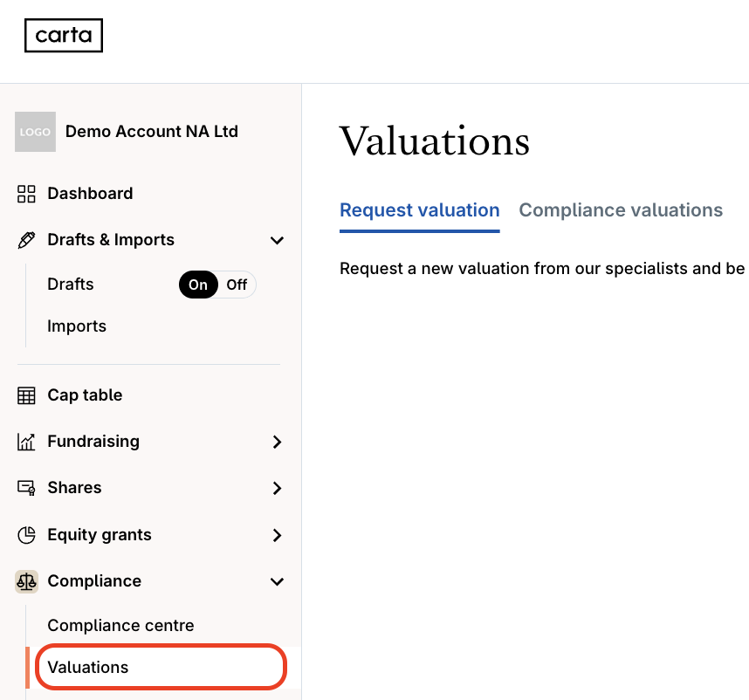Viewport: 749px width, 700px height.
Task: Go to Compliance centre
Action: (120, 626)
